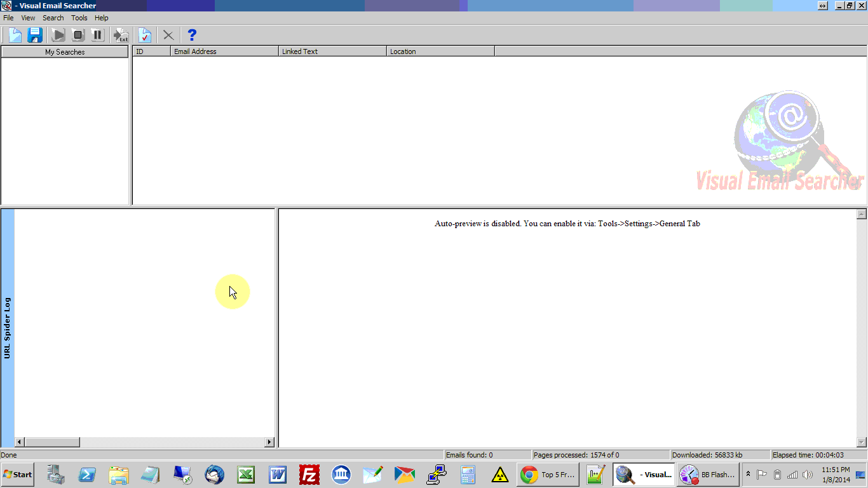Switch to the BB Flash... taskbar window

(708, 475)
